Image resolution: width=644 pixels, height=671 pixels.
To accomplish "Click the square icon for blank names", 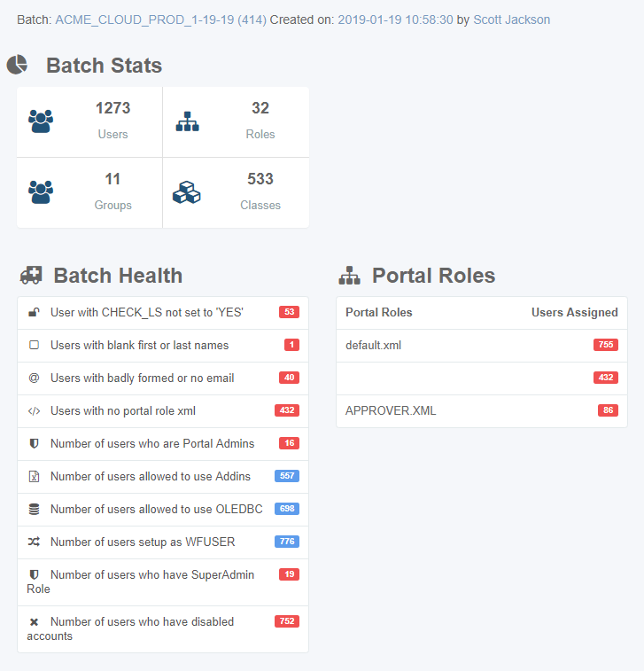I will (34, 345).
